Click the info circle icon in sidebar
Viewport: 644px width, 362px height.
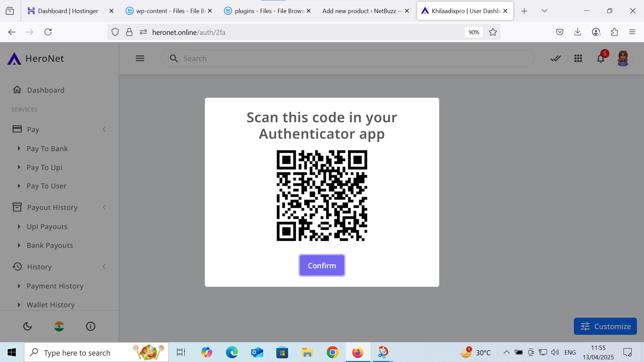[x=91, y=326]
